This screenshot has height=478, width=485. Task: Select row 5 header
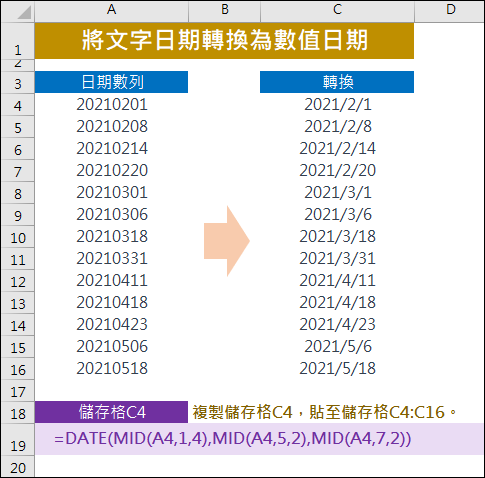[18, 127]
